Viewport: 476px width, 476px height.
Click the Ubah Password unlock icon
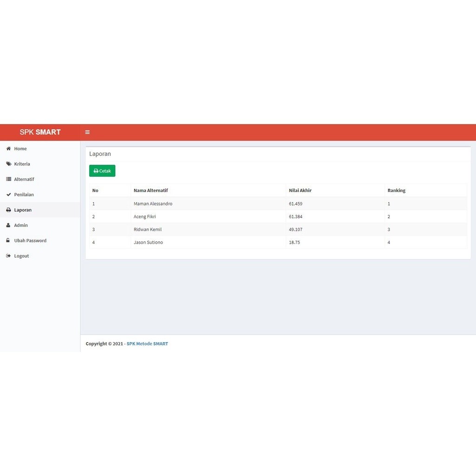point(8,240)
